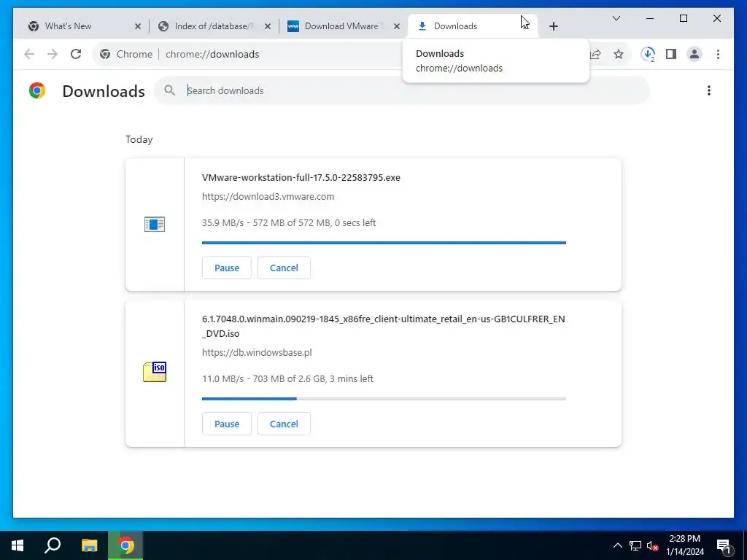Visit the download3.vmware.com source link

pyautogui.click(x=268, y=196)
